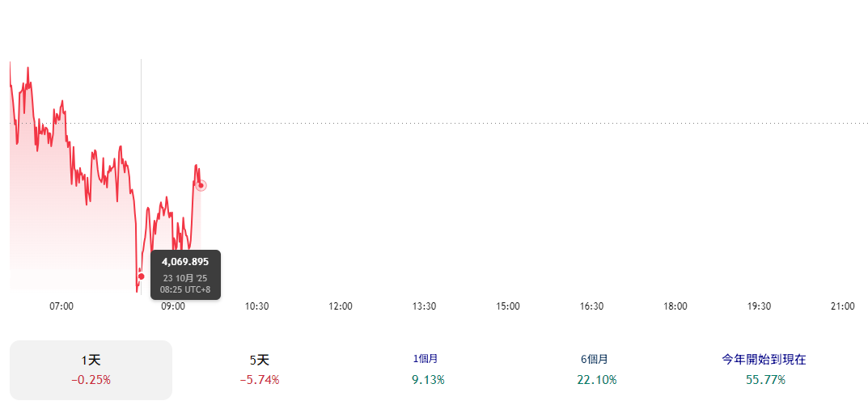Viewport: 868px width, 405px height.
Task: Click the 13:30 time axis label
Action: pyautogui.click(x=424, y=306)
